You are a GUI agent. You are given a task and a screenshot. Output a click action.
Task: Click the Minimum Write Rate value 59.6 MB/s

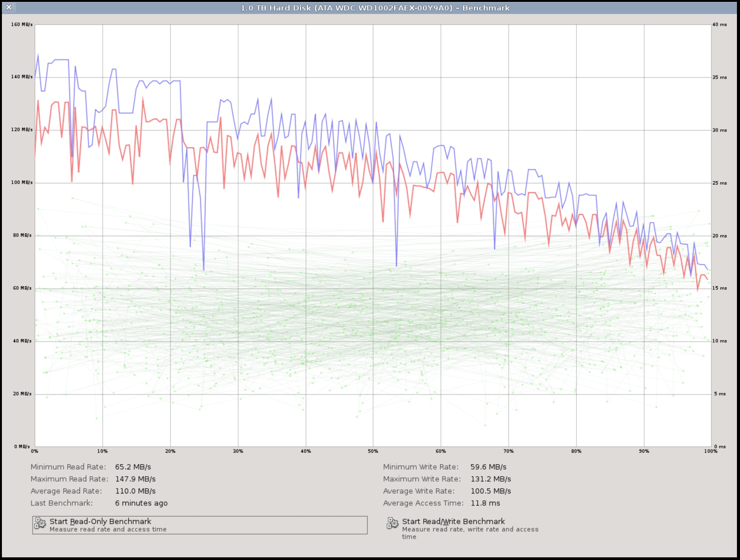[488, 467]
